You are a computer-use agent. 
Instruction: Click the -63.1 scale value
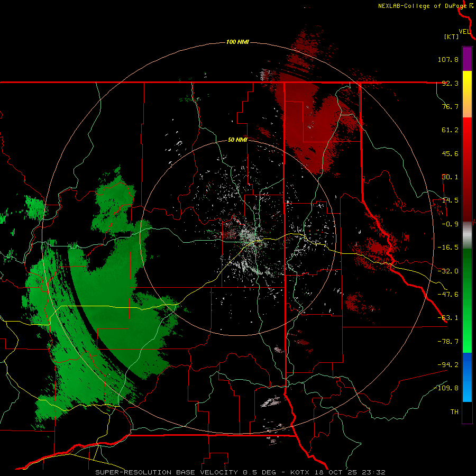tap(448, 318)
